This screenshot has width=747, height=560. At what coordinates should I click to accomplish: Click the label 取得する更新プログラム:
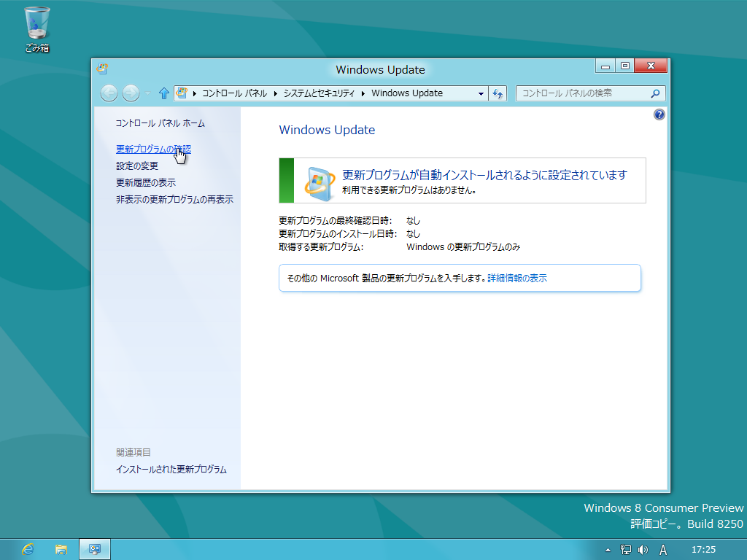[x=321, y=247]
